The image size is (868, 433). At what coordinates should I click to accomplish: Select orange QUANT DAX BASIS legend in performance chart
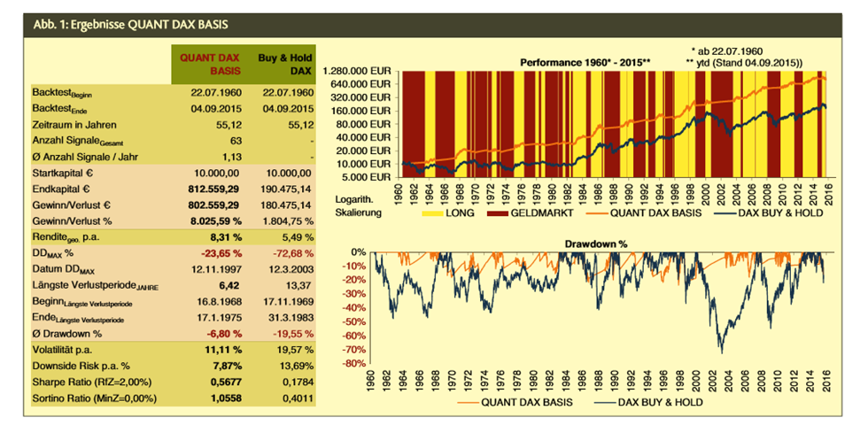(x=632, y=213)
